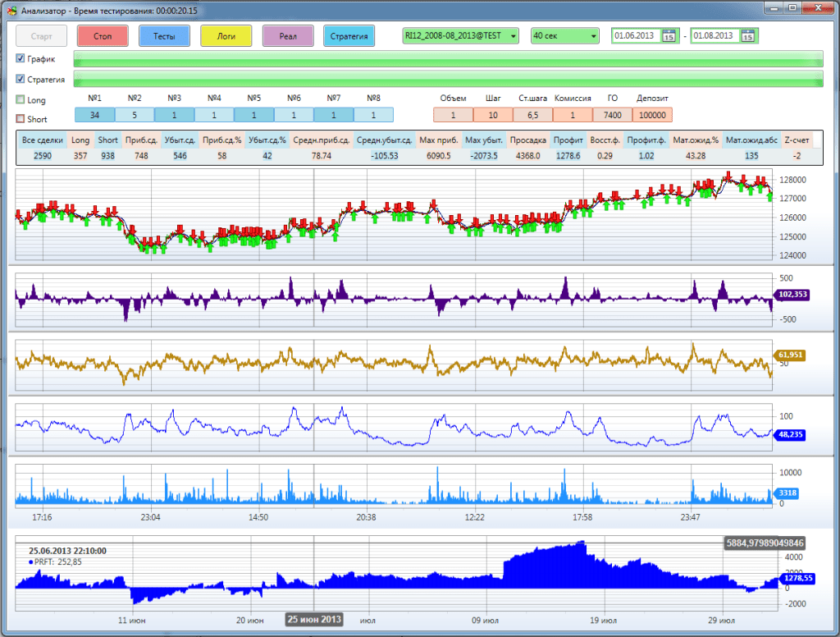Click the 48,235 blue indicator value label
Image resolution: width=840 pixels, height=637 pixels.
tap(790, 434)
